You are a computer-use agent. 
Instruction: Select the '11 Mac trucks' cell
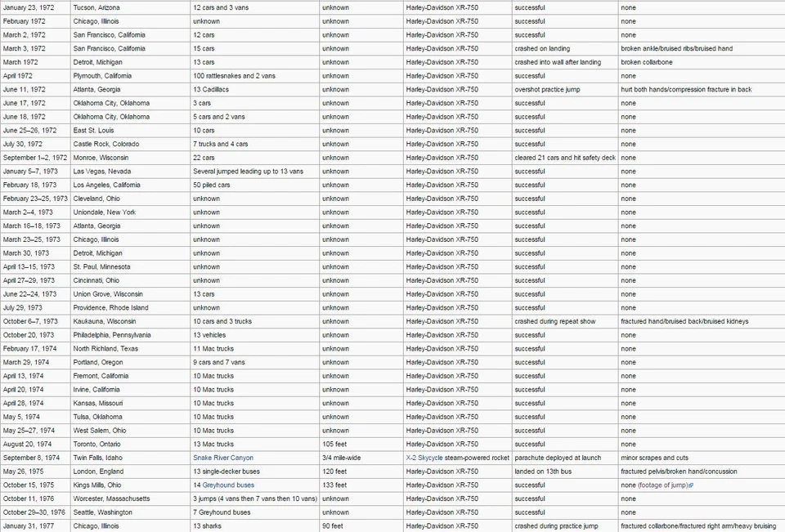255,349
